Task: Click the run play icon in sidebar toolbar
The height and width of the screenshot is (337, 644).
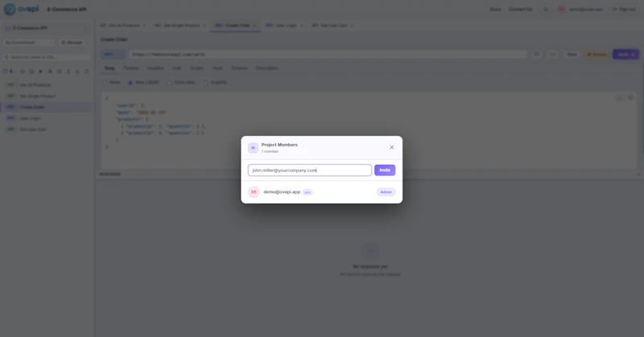Action: click(x=41, y=72)
